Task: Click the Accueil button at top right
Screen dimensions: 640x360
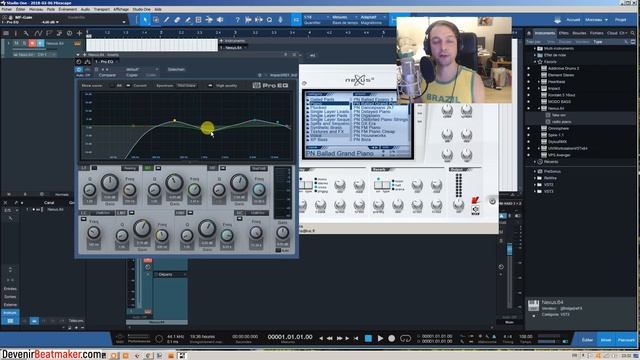Action: [573, 20]
